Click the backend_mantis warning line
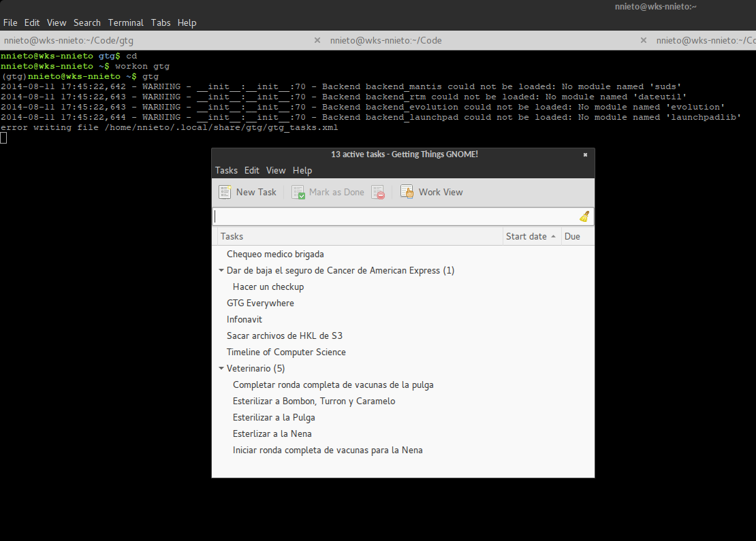 pos(341,86)
